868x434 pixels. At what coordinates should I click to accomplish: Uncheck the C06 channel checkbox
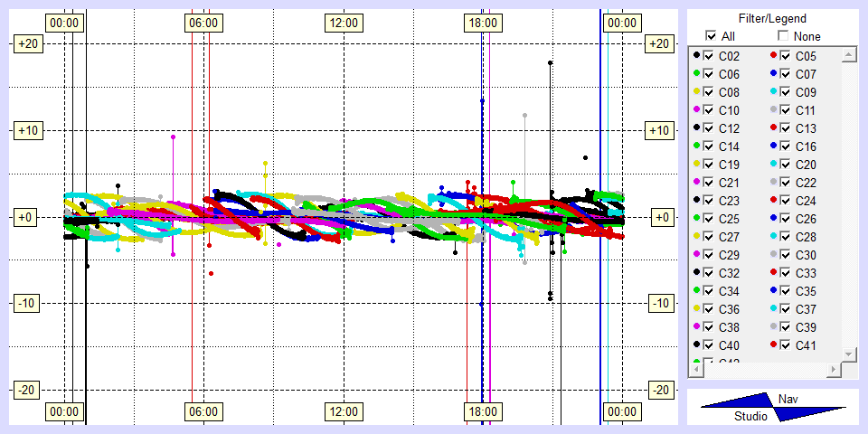pyautogui.click(x=708, y=74)
